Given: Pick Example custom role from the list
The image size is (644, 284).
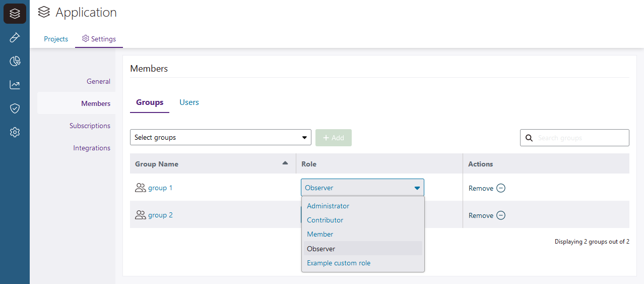Looking at the screenshot, I should point(339,263).
